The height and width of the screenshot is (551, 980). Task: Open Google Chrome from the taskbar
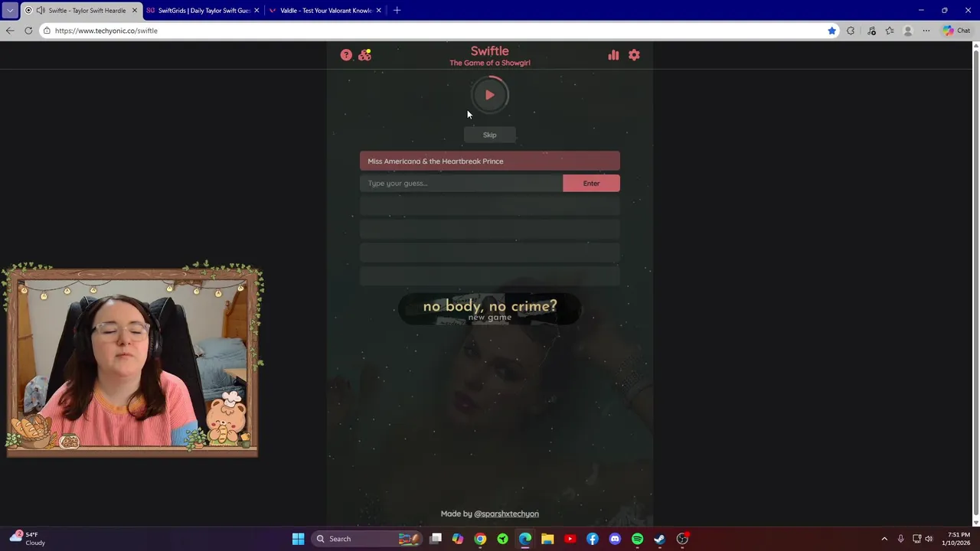(x=480, y=539)
